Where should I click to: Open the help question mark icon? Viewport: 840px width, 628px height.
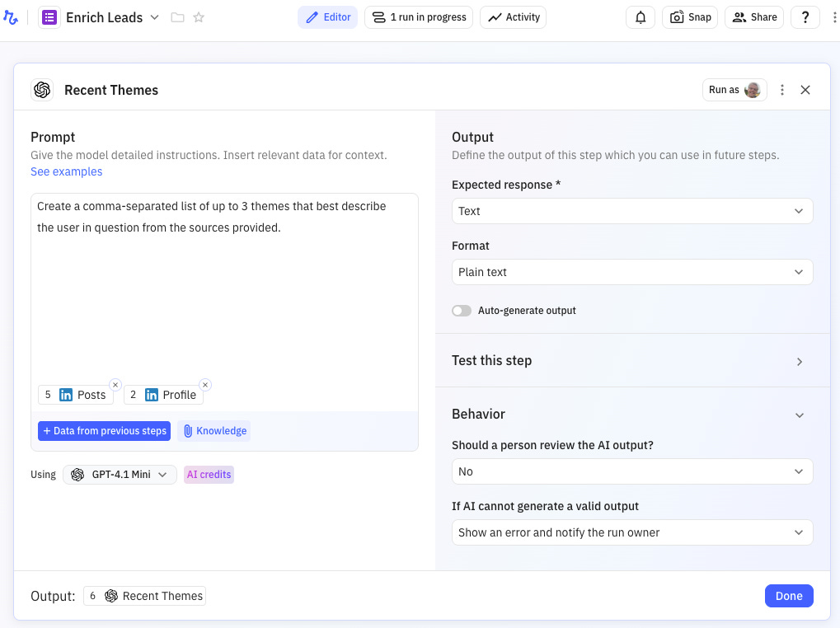(805, 17)
